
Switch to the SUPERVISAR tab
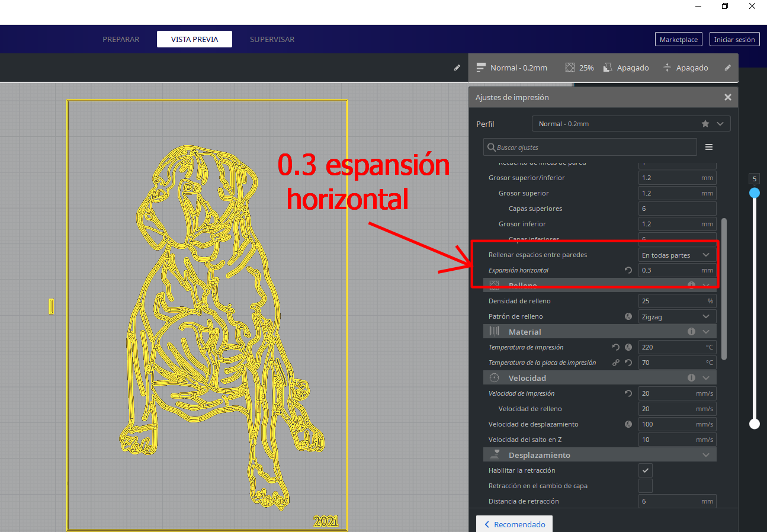click(272, 39)
